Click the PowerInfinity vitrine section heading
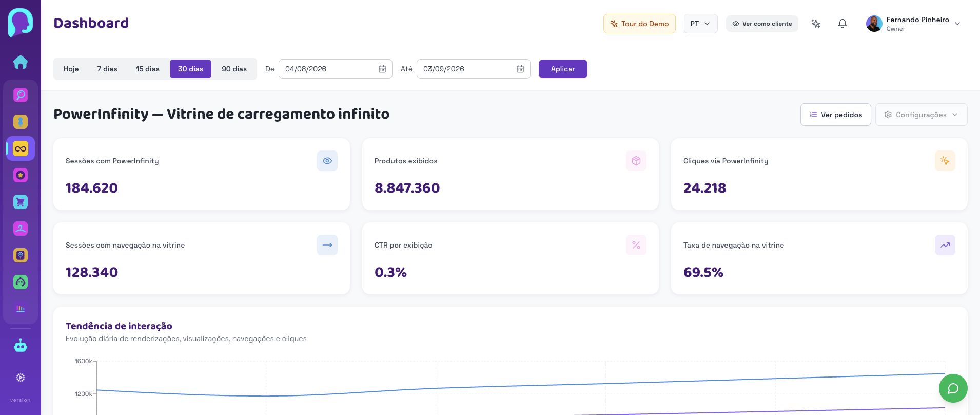Viewport: 980px width, 415px height. [222, 114]
